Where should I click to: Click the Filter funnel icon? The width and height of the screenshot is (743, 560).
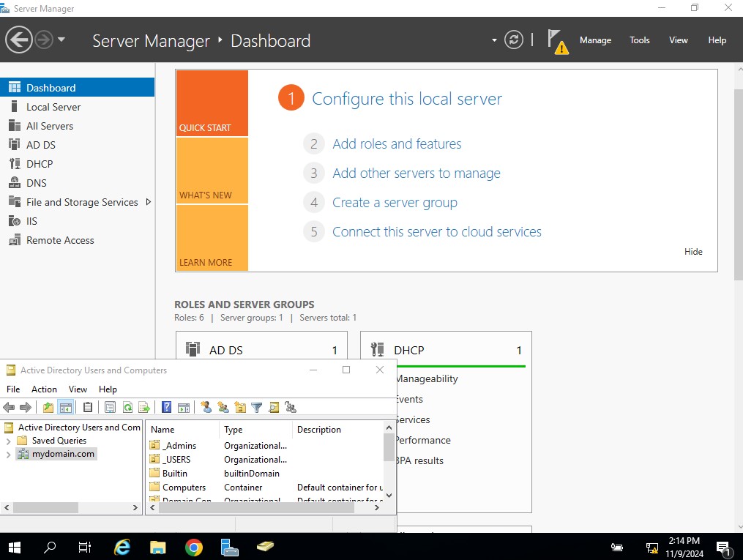(x=257, y=407)
